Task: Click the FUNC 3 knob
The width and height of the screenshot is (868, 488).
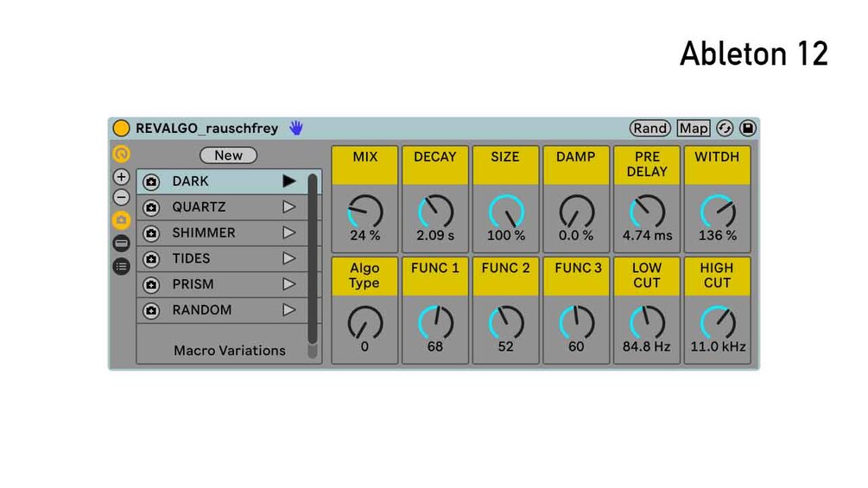Action: (x=576, y=322)
